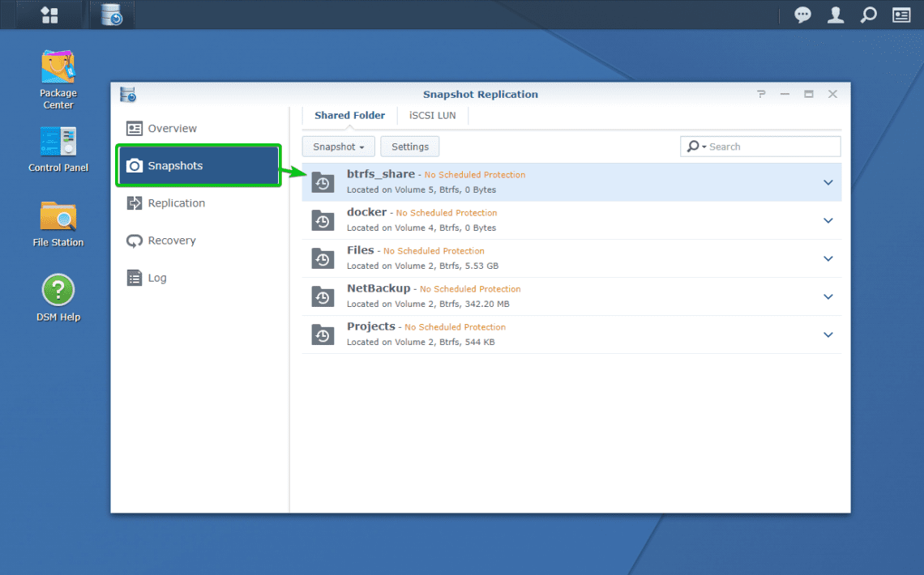Click the snapshot clock icon beside btrfs_share
Screen dimensions: 924x575
(323, 182)
